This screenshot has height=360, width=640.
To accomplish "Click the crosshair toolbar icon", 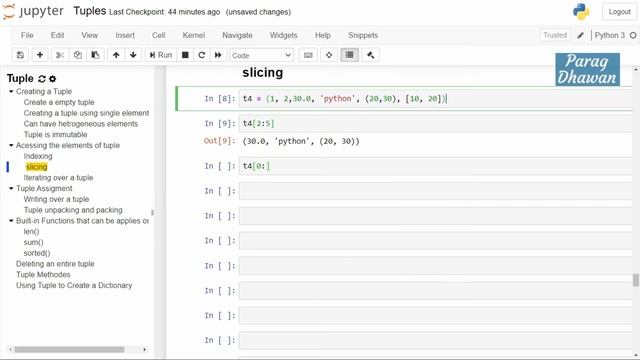I will coord(329,55).
